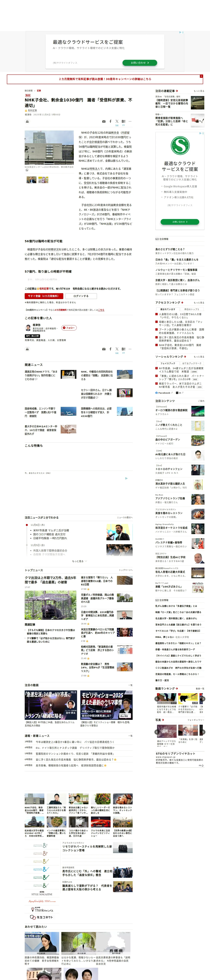The image size is (210, 980).
Task: Open 動画一覧 link beside 動画ランキング
Action: [200, 689]
